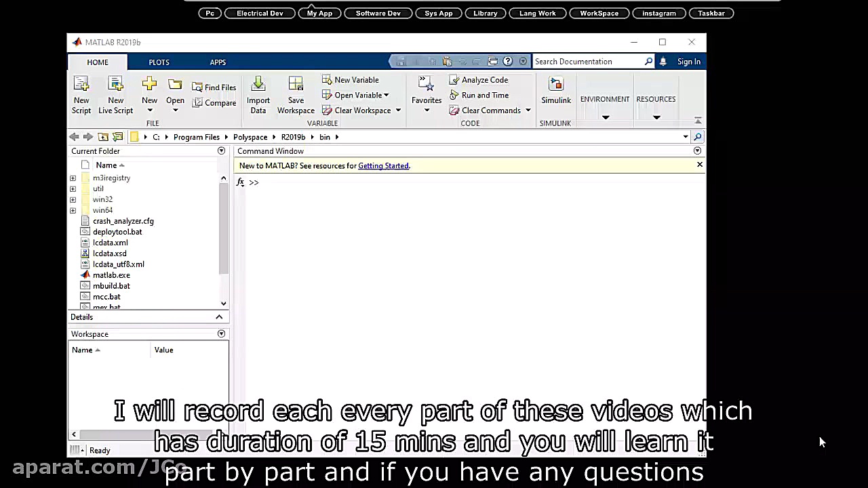The width and height of the screenshot is (868, 488).
Task: Click the paste icon in quick access toolbar
Action: [447, 62]
